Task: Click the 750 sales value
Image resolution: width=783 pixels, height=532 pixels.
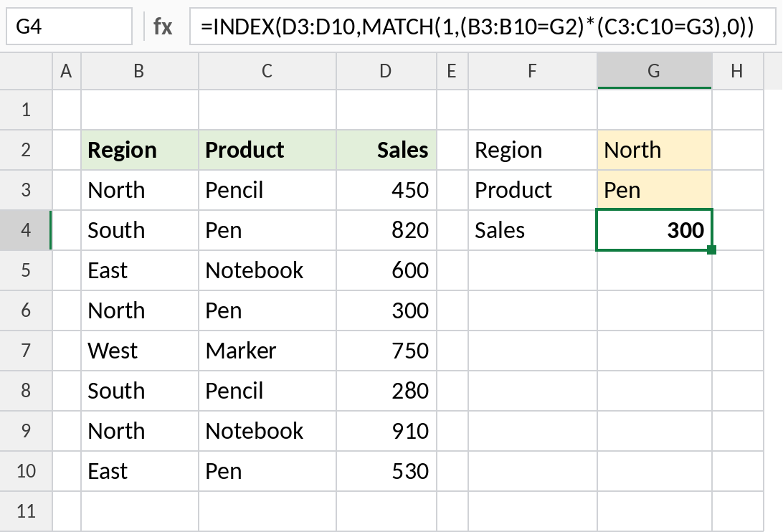Action: click(x=386, y=351)
